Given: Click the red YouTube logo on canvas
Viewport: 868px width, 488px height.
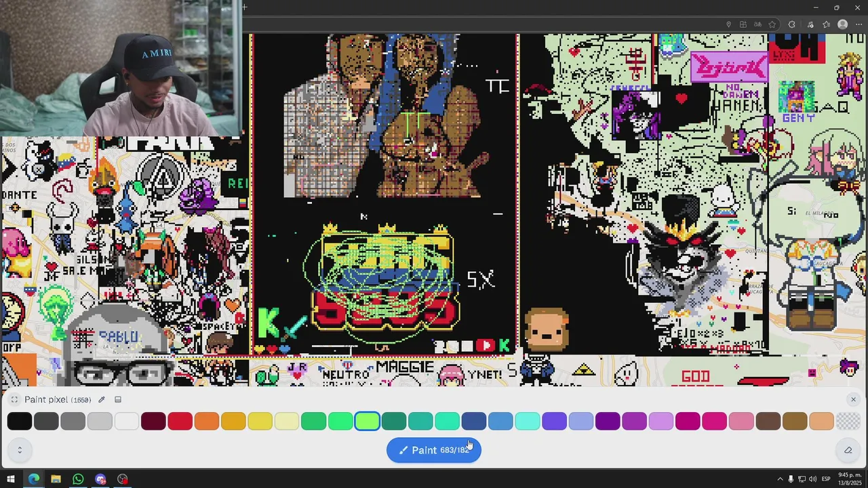Looking at the screenshot, I should pos(486,346).
